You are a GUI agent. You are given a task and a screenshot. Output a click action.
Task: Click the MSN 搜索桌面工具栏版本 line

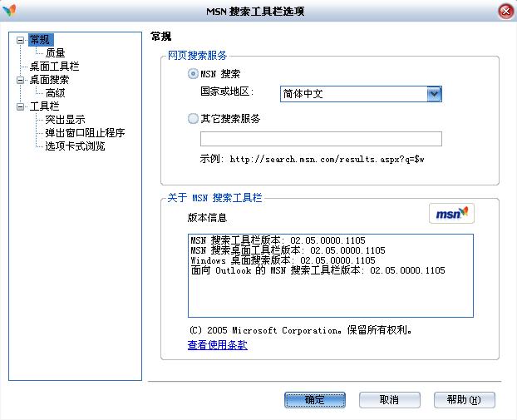[288, 250]
